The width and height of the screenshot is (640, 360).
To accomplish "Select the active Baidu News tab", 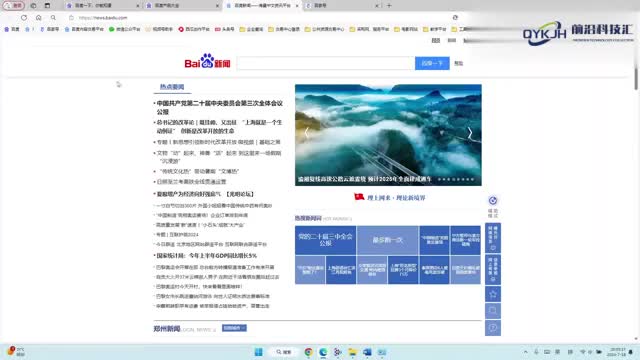I will tap(261, 6).
